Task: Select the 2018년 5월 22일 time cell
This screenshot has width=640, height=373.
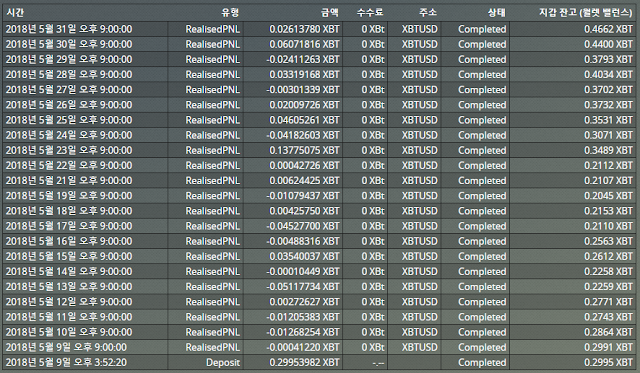Action: click(x=69, y=165)
